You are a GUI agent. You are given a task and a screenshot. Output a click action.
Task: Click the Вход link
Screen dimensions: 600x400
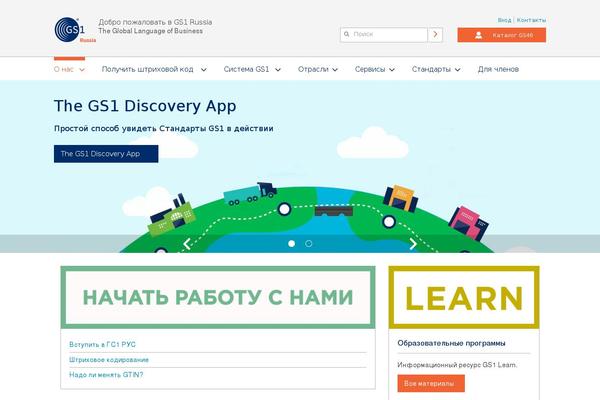tap(504, 20)
